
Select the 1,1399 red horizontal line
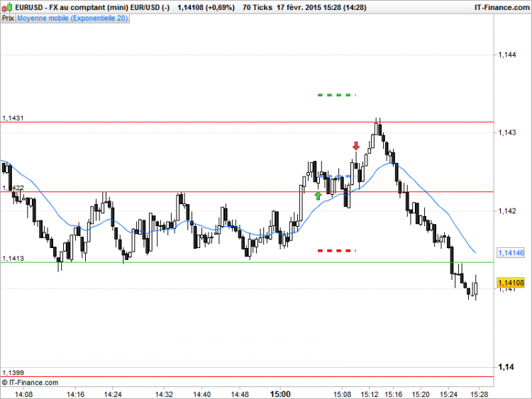click(247, 376)
